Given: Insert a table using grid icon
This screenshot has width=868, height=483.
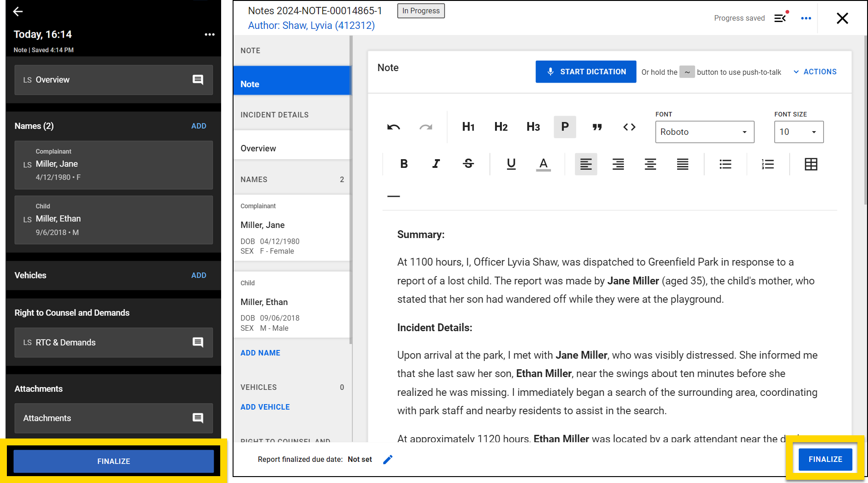Looking at the screenshot, I should (x=811, y=164).
